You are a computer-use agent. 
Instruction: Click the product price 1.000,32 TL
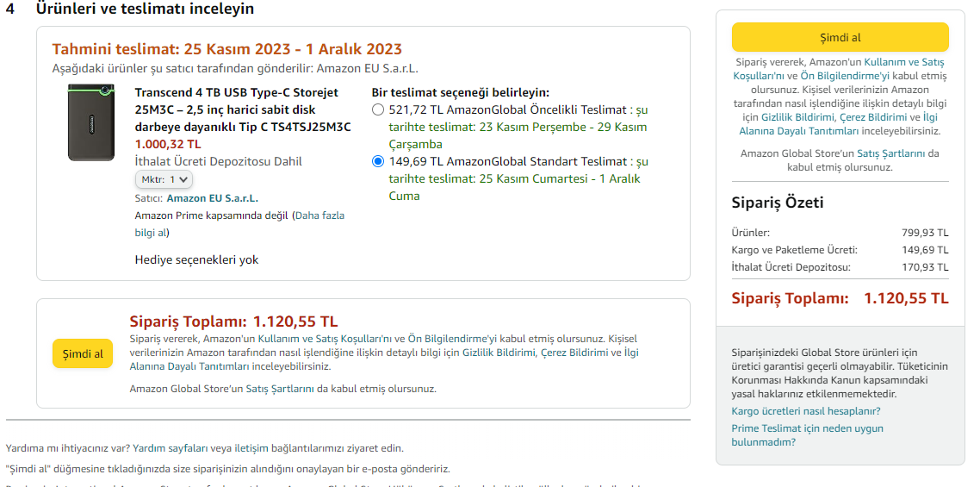click(168, 144)
